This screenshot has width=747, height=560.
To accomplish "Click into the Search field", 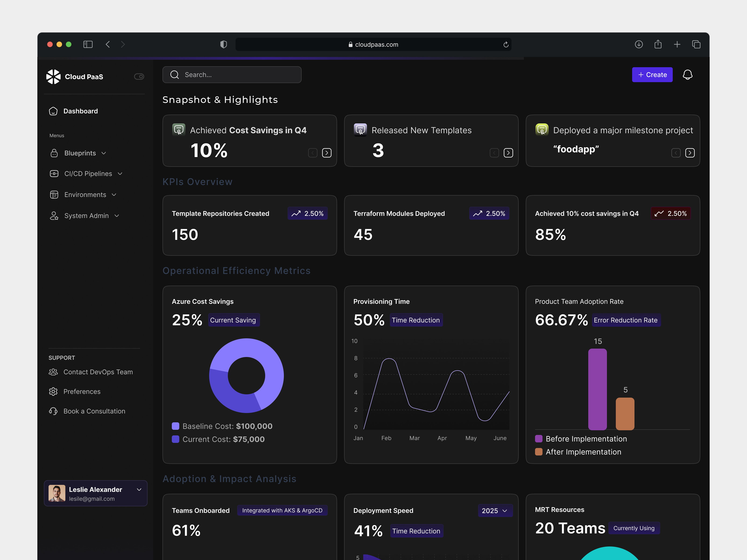I will (236, 75).
